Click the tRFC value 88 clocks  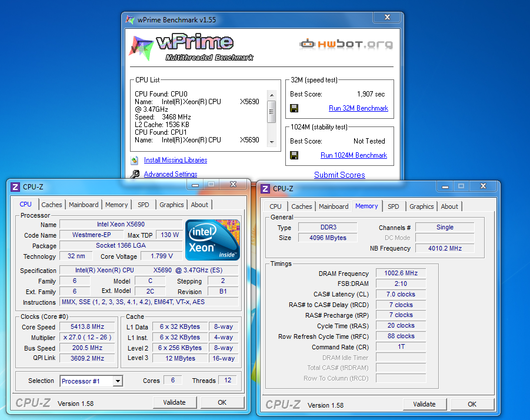401,336
